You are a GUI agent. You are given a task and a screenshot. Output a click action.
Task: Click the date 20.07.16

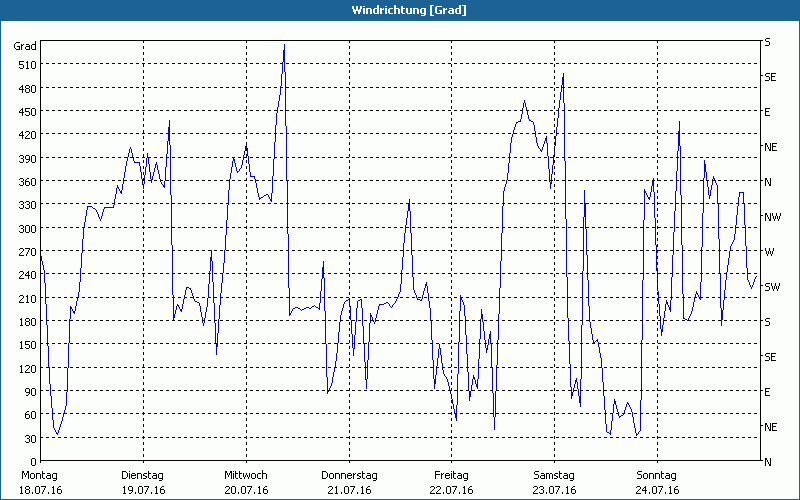[246, 490]
